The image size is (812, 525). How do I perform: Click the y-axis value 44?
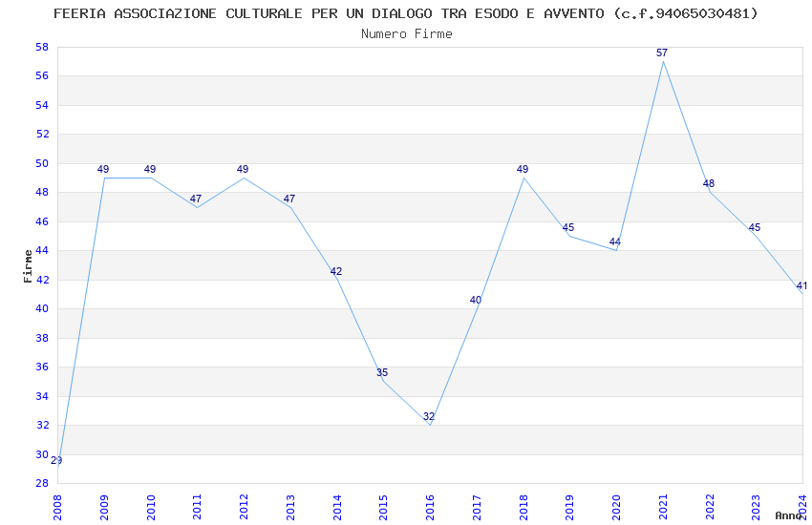point(42,250)
